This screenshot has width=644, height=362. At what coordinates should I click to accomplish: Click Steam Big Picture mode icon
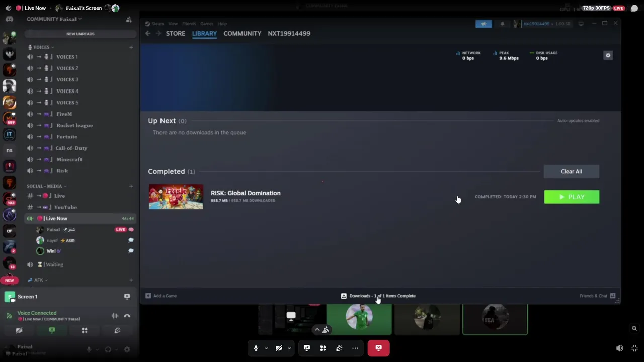(581, 24)
